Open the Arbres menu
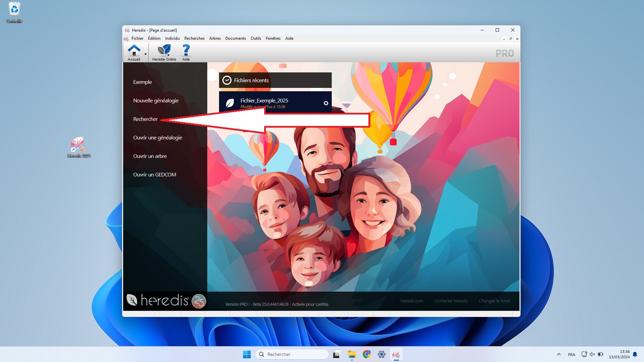The width and height of the screenshot is (644, 362). click(215, 38)
